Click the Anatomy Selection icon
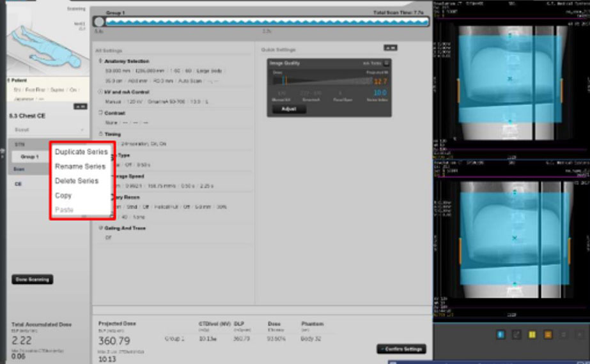 pyautogui.click(x=100, y=61)
